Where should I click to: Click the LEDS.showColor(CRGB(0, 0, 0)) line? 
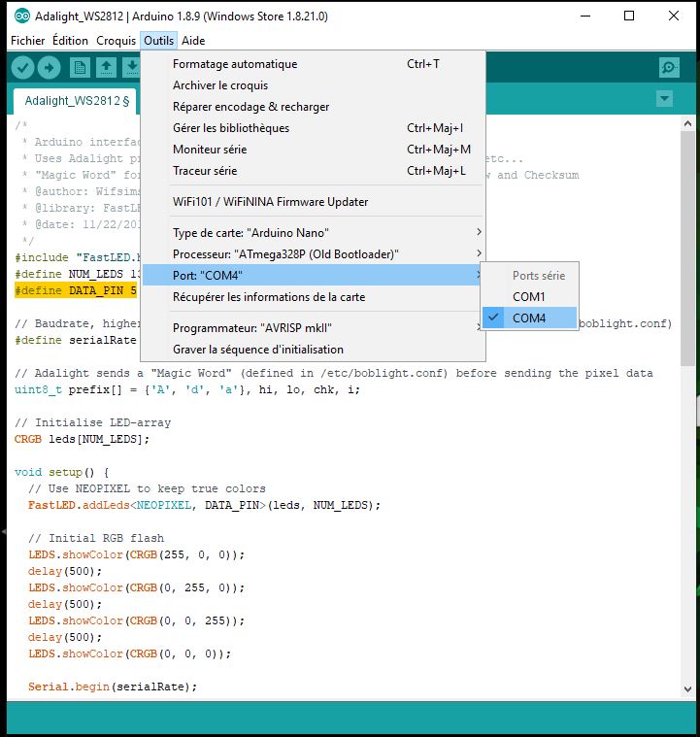pos(130,653)
